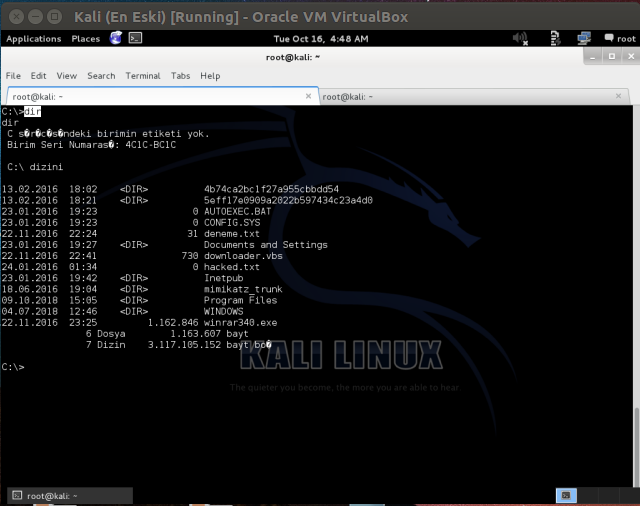Open the Tabs menu of the terminal
The width and height of the screenshot is (640, 506).
(x=180, y=76)
